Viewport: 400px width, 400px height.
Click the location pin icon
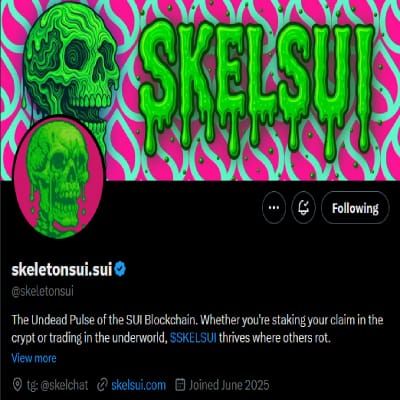(x=17, y=385)
